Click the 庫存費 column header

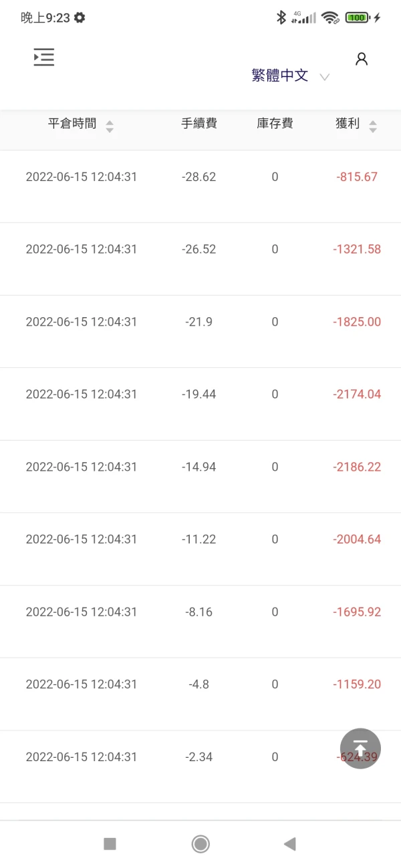click(x=275, y=124)
